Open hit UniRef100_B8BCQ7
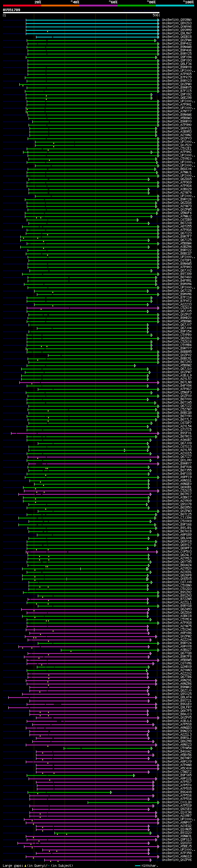The width and height of the screenshot is (197, 868). tap(176, 253)
